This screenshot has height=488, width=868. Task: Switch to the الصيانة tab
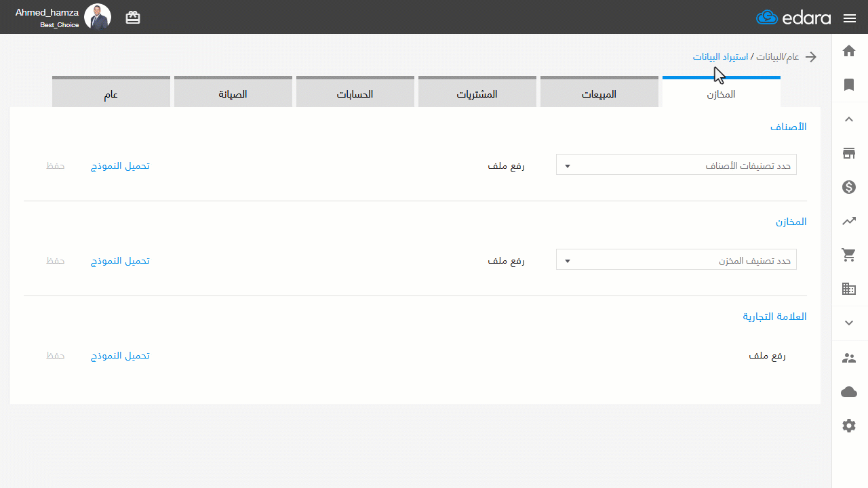point(233,92)
